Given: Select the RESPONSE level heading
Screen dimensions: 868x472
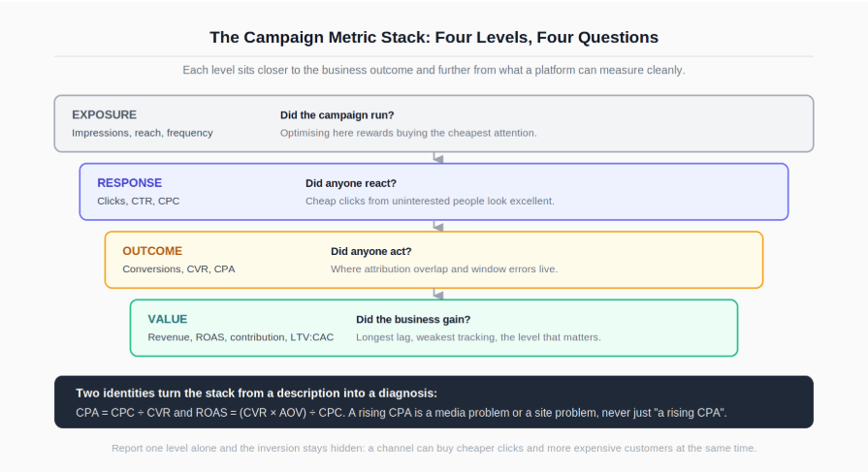Looking at the screenshot, I should point(130,182).
